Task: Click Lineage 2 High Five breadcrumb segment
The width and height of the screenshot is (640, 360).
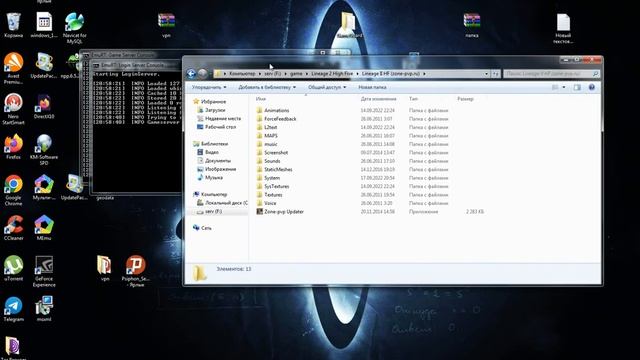Action: pos(332,74)
